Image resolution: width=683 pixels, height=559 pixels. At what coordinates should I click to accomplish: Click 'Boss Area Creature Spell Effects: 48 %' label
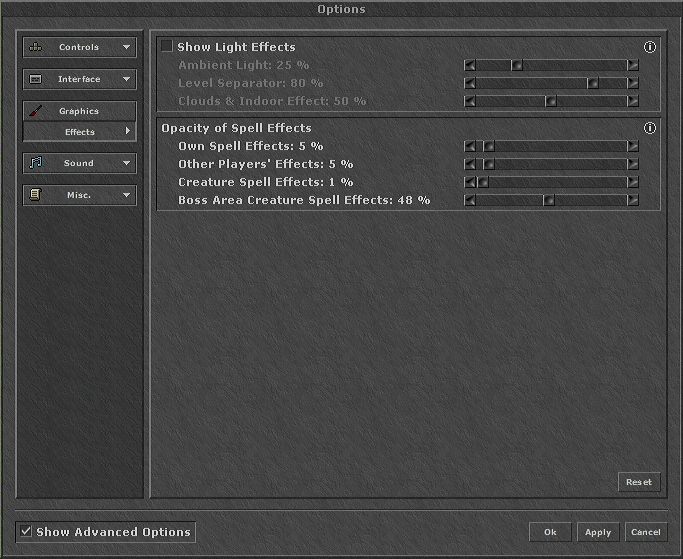tap(304, 200)
